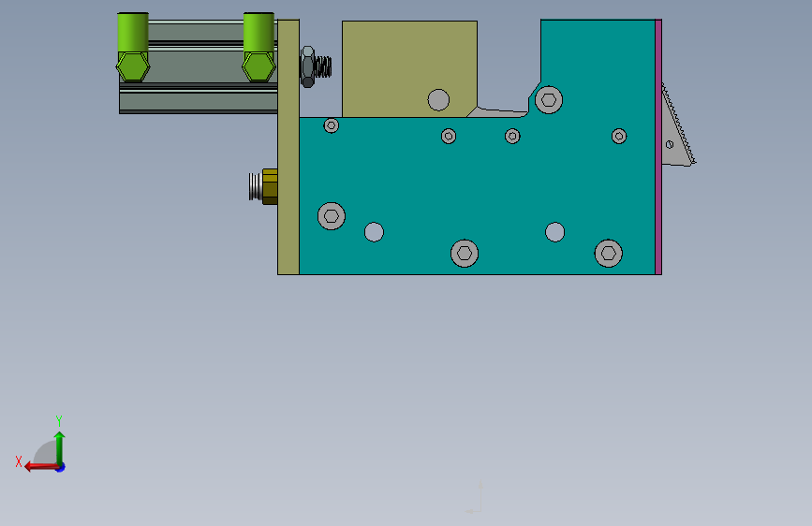Viewport: 812px width, 526px height.
Task: Select the gray wedge beside the olive block
Action: point(500,111)
